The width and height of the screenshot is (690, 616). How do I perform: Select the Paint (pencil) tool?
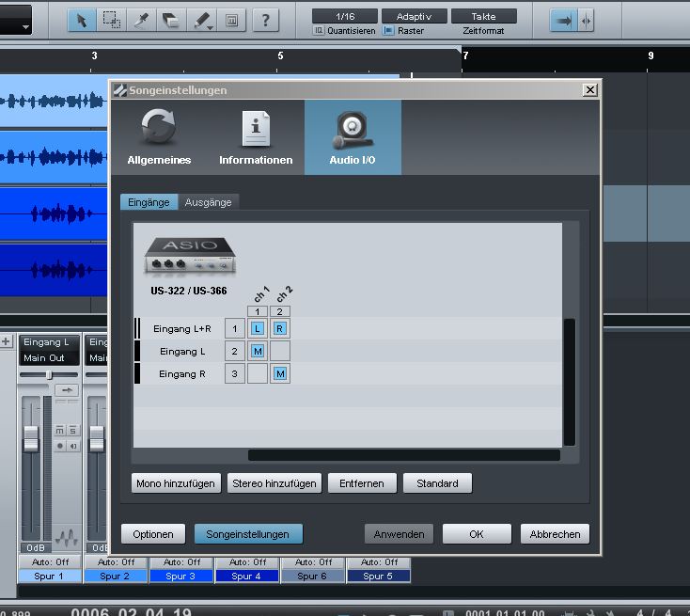200,21
